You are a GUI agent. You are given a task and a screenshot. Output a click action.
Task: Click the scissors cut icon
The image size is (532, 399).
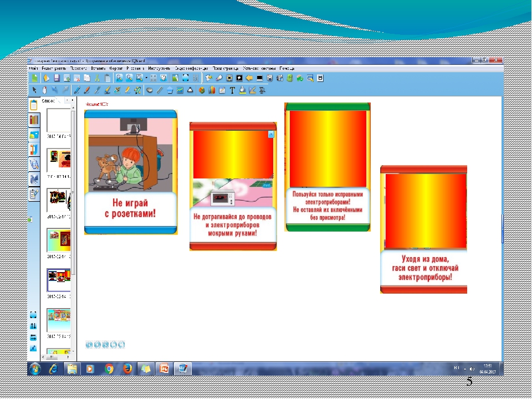click(97, 78)
